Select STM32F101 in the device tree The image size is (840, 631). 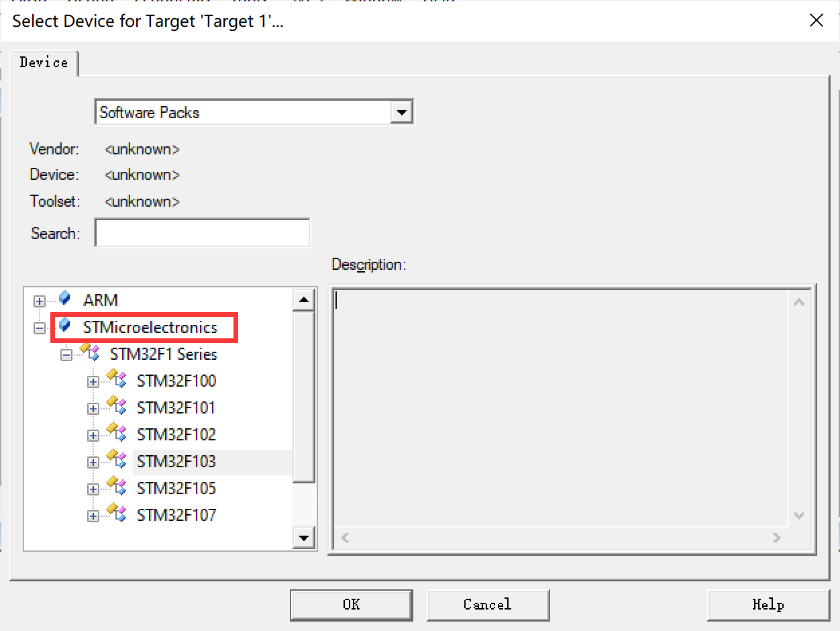[x=176, y=408]
